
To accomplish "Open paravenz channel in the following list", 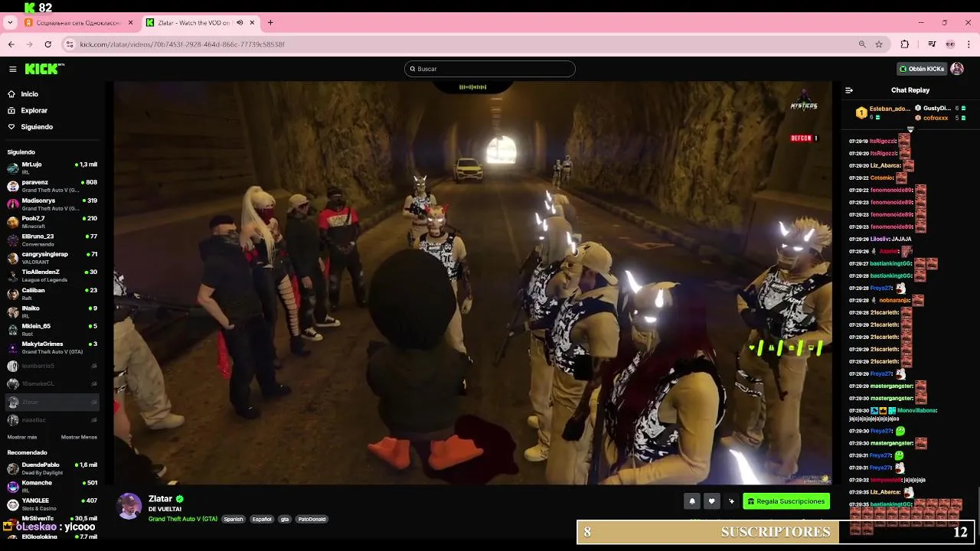I will (52, 186).
